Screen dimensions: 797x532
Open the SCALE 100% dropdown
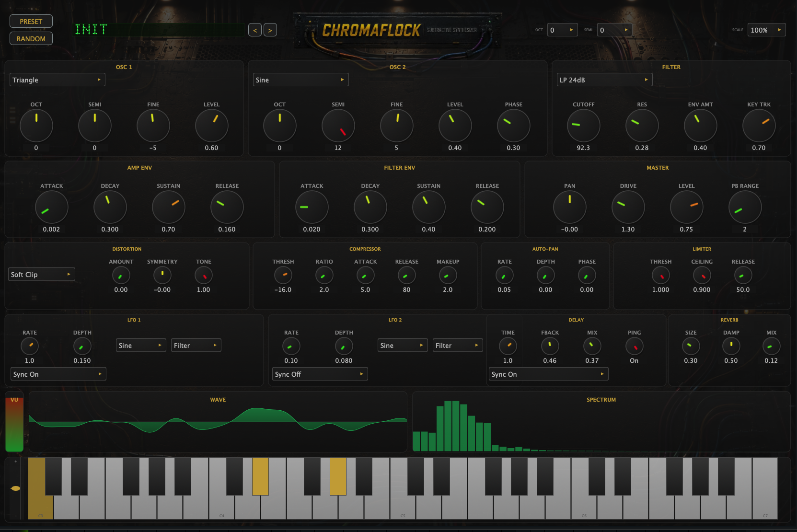click(x=766, y=30)
